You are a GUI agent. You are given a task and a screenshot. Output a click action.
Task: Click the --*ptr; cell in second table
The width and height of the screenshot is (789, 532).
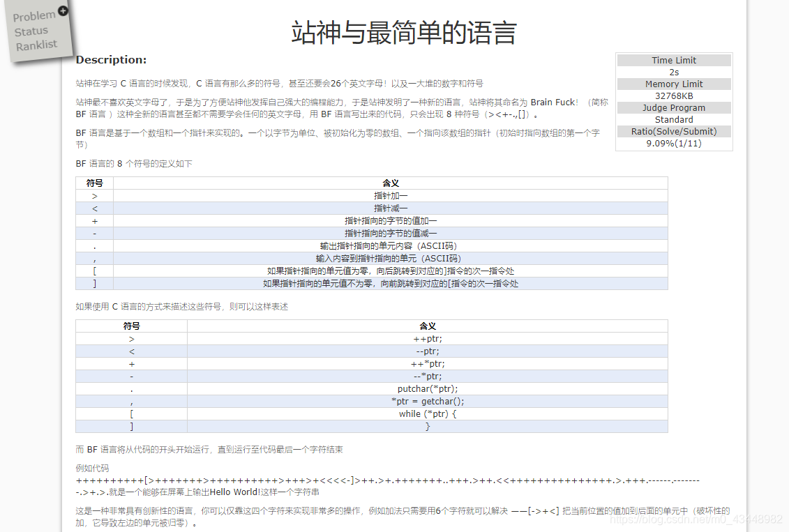coord(427,376)
